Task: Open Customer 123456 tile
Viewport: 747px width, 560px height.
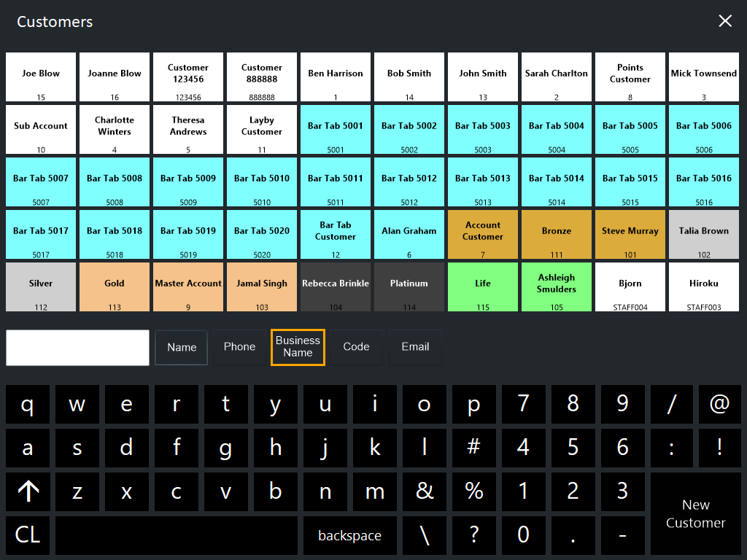Action: (188, 77)
